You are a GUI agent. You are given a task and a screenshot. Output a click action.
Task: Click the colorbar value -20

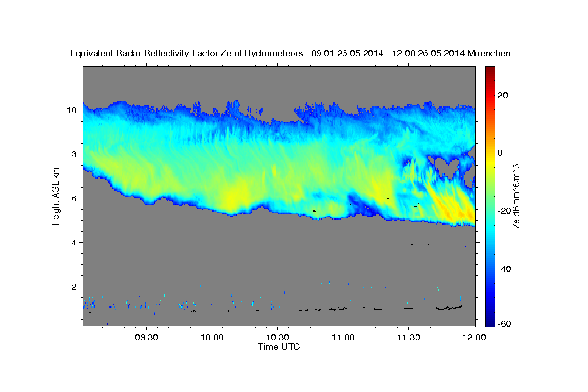pos(505,211)
